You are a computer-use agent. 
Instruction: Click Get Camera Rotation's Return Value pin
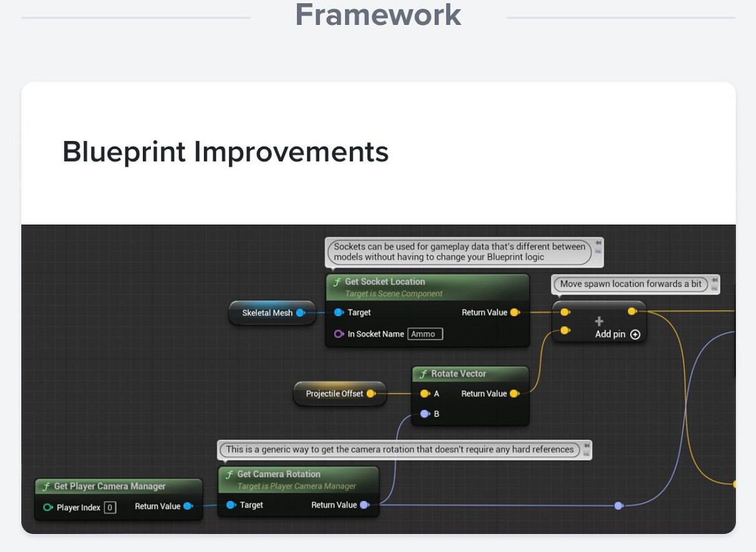(x=364, y=505)
